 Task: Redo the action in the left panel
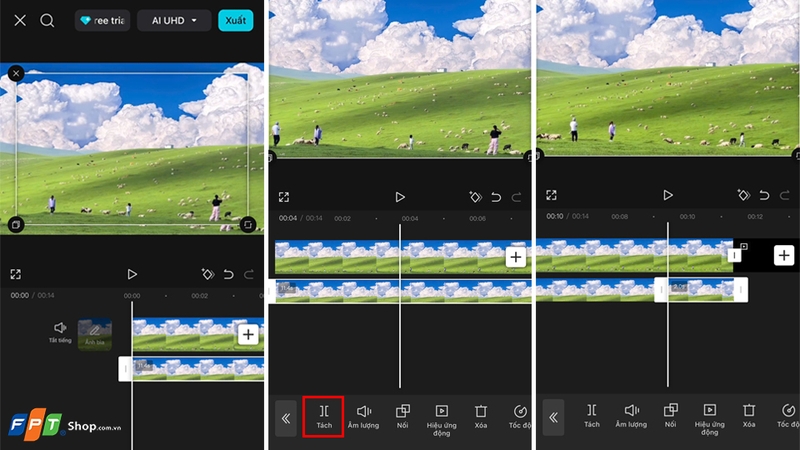[x=249, y=274]
